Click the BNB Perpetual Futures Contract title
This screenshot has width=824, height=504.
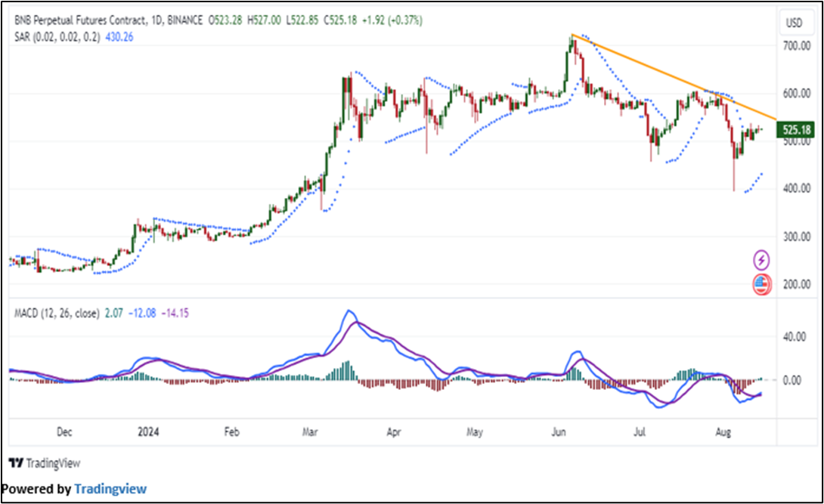coord(80,20)
